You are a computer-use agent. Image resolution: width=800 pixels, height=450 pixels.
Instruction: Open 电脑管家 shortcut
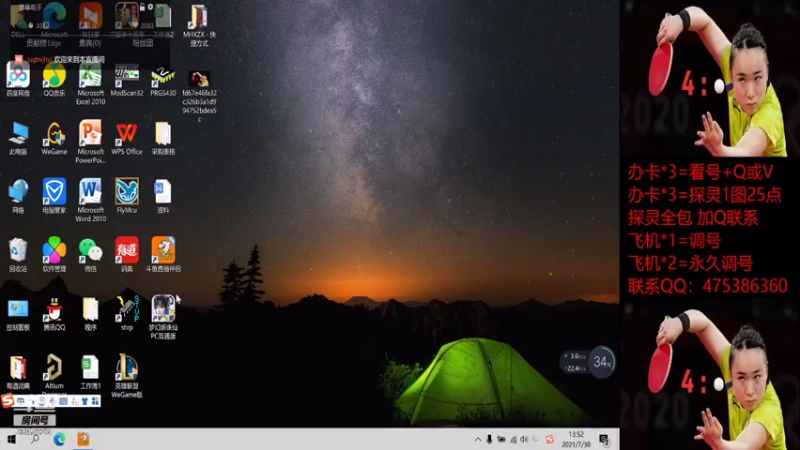(54, 196)
